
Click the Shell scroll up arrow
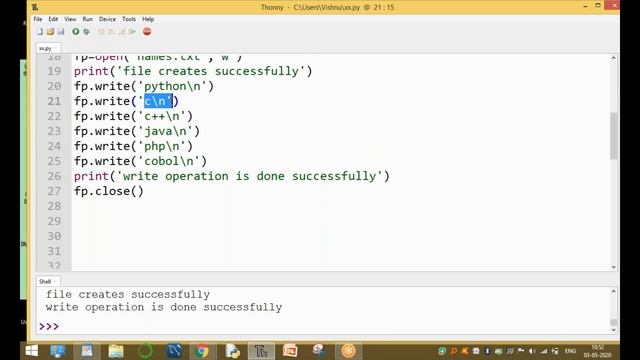click(x=613, y=291)
